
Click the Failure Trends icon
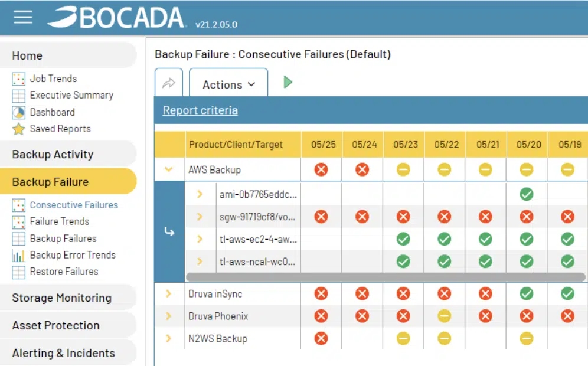point(18,222)
